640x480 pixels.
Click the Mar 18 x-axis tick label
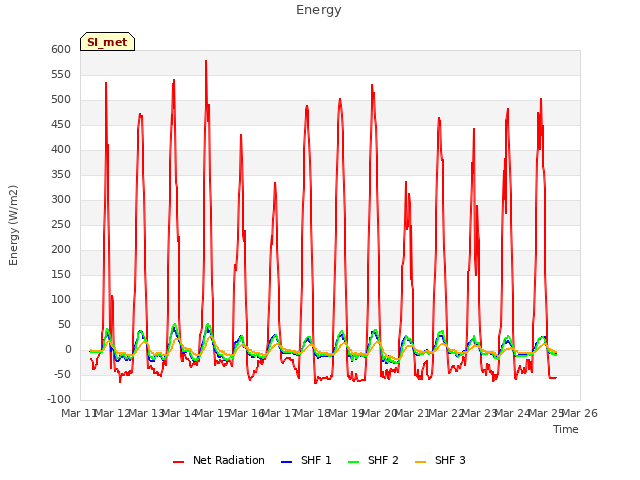coord(313,413)
